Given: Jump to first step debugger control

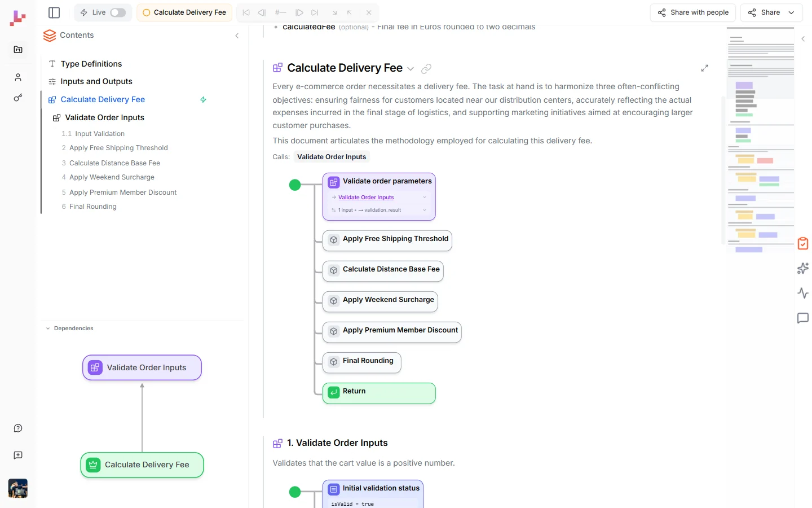Looking at the screenshot, I should coord(246,12).
